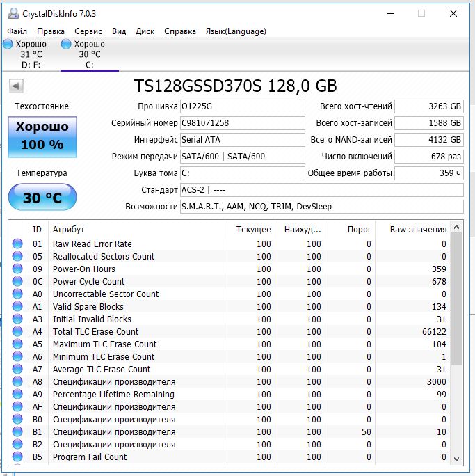
Task: Select the D: F: disk status orb
Action: 8,44
